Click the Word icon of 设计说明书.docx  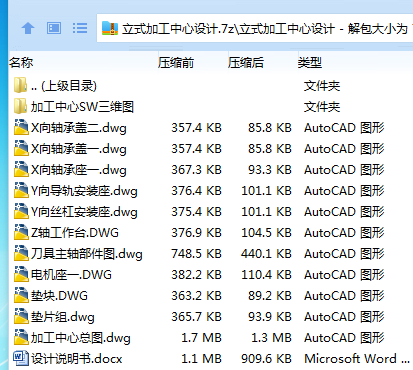point(21,358)
